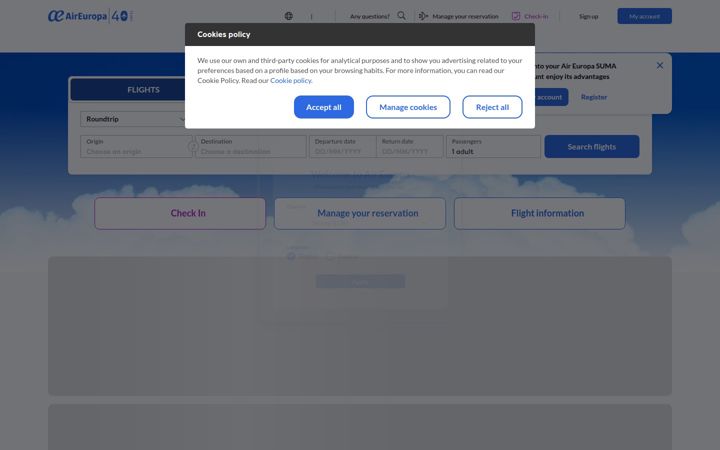This screenshot has width=720, height=450.
Task: Click the search magnifier icon
Action: click(401, 16)
